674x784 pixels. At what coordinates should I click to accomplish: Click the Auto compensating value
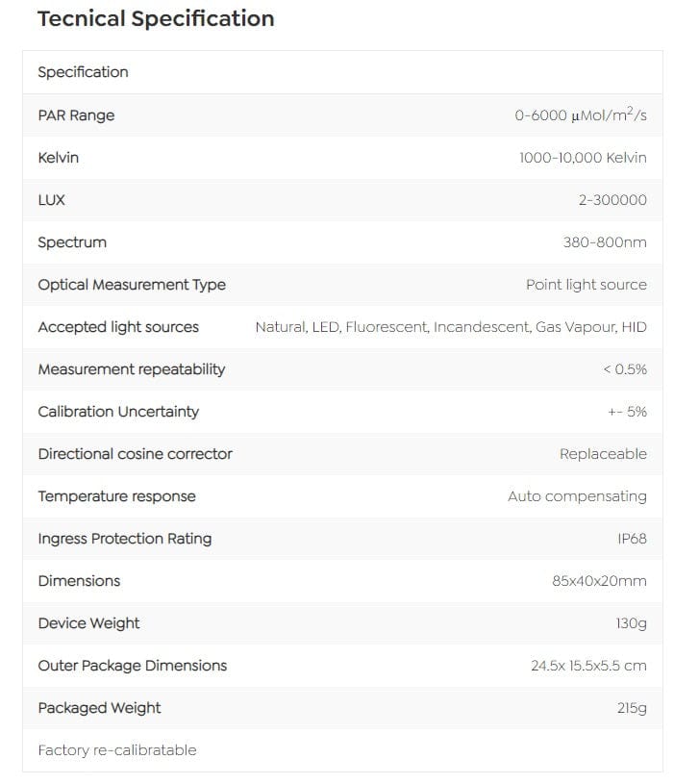[x=577, y=496]
